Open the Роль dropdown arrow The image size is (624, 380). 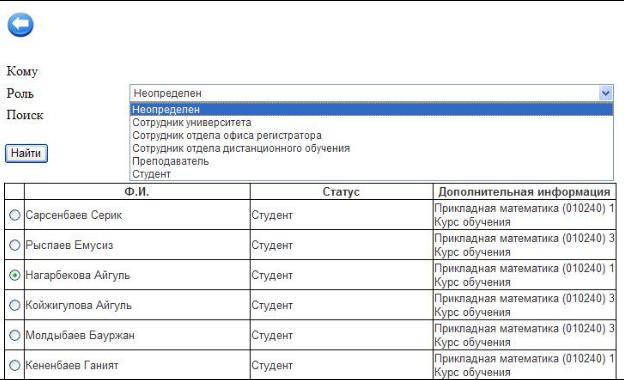pos(605,93)
